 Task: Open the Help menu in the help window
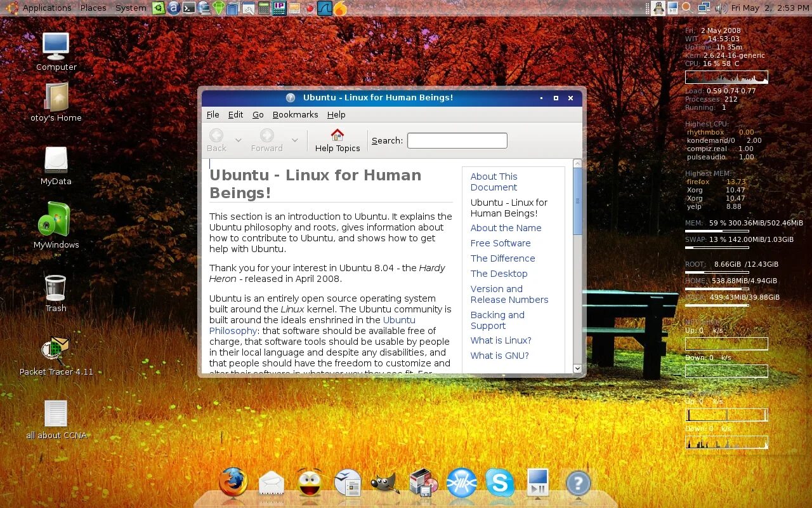click(336, 114)
